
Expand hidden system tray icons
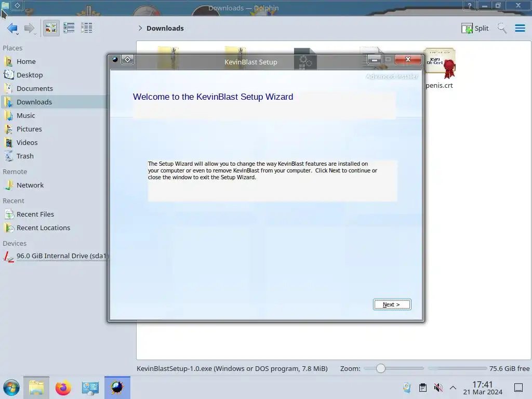coord(453,388)
